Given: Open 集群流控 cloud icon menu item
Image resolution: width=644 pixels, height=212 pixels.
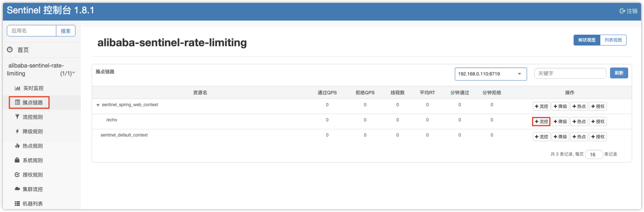Looking at the screenshot, I should [x=17, y=189].
